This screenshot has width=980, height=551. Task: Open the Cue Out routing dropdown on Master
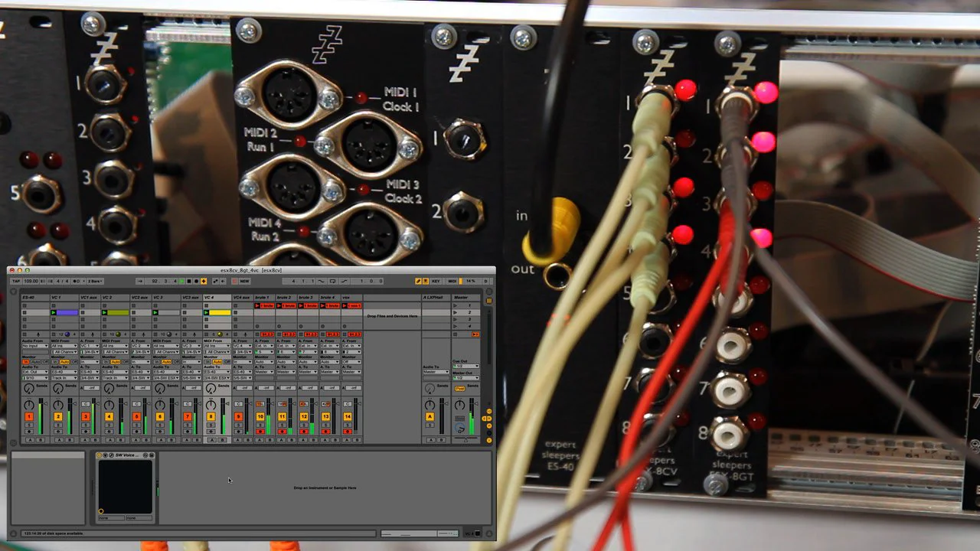[465, 366]
